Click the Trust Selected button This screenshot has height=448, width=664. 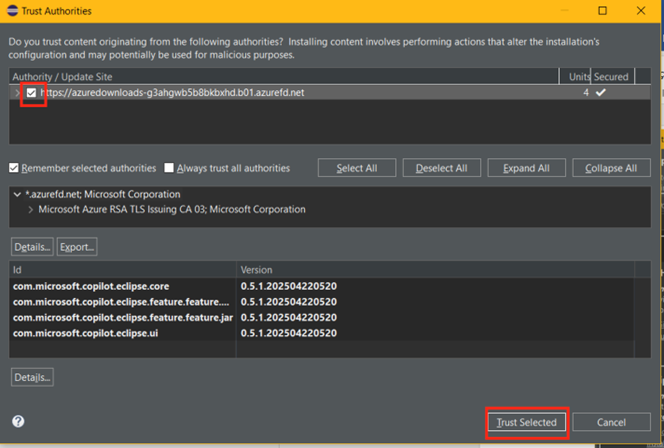pos(526,422)
